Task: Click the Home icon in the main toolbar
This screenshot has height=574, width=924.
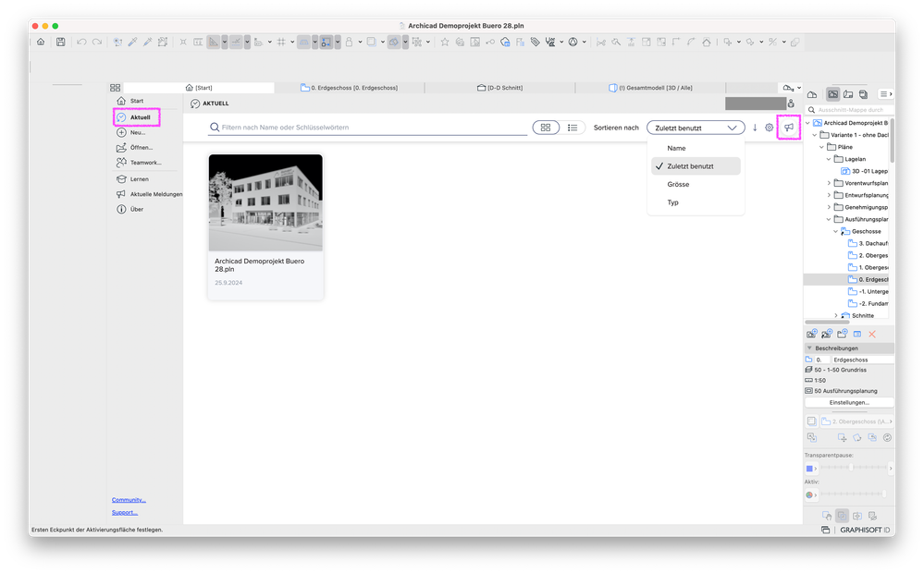Action: tap(41, 42)
